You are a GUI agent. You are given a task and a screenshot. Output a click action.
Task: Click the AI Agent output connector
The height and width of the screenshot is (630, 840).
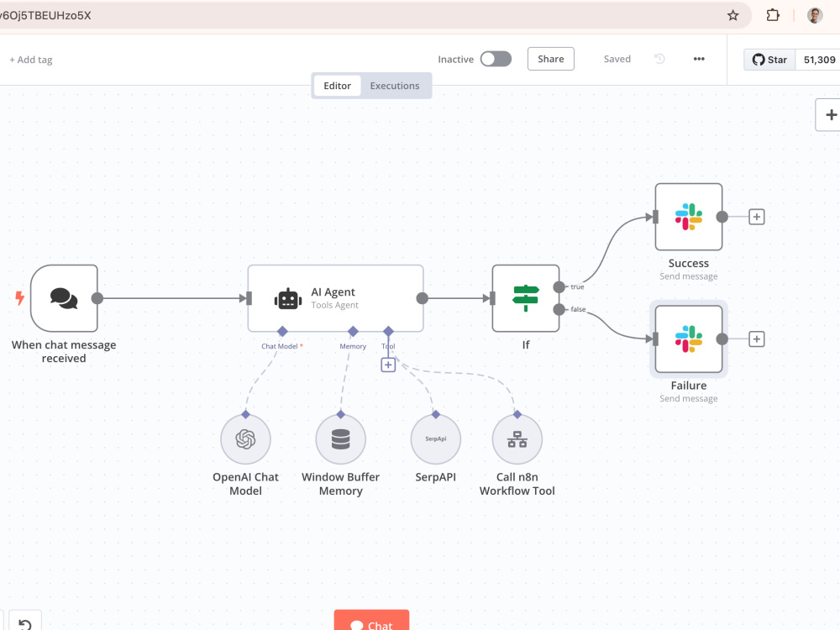(x=423, y=298)
